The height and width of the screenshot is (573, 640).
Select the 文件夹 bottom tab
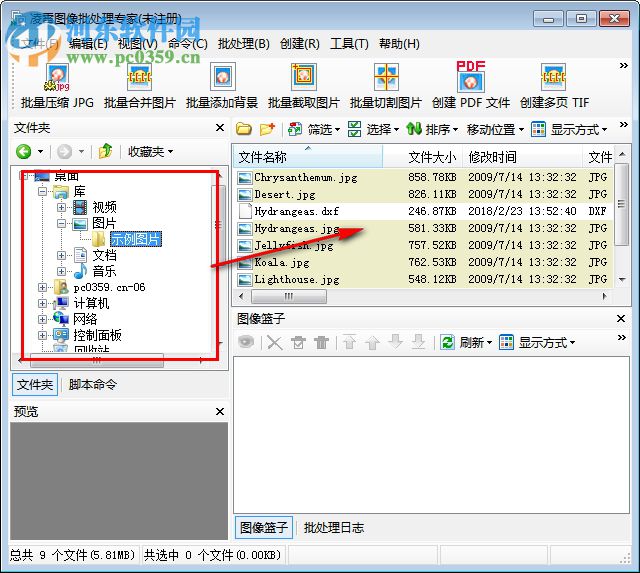35,384
